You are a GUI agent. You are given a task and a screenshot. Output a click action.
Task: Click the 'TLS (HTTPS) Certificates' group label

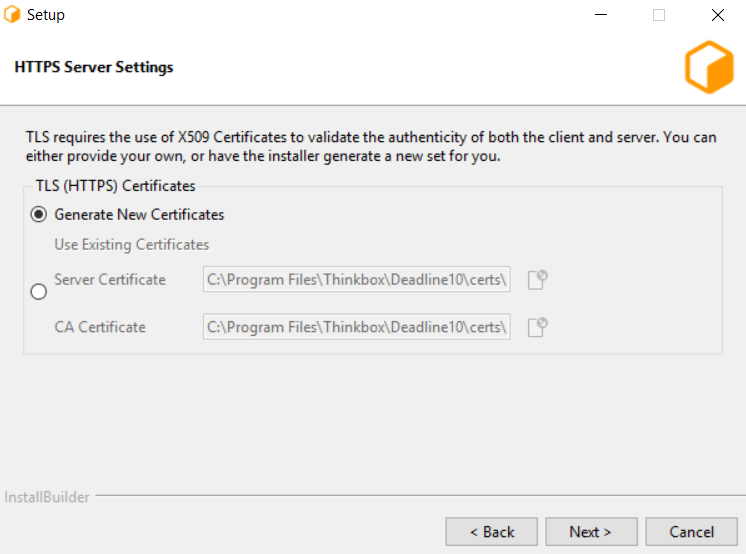tap(116, 186)
